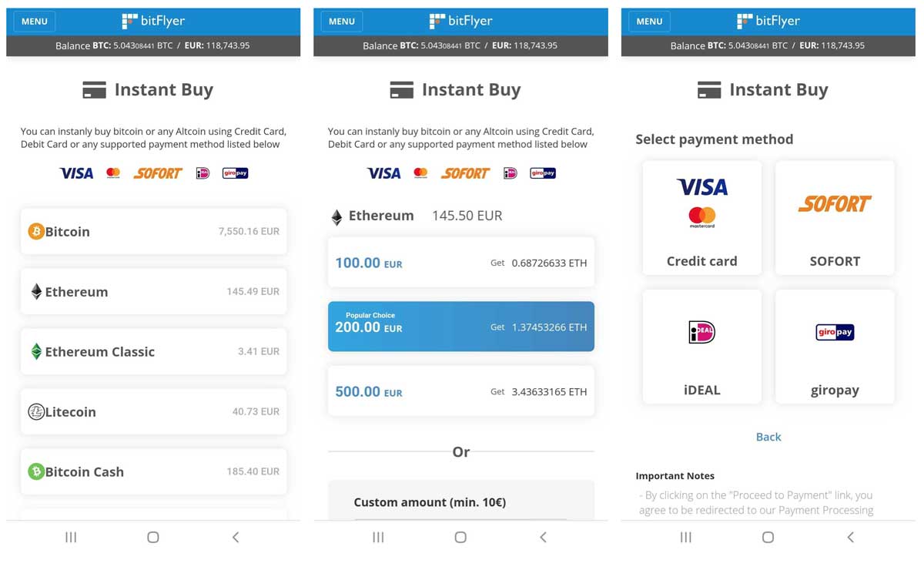924x570 pixels.
Task: Pick the green Ethereum Classic icon
Action: [x=36, y=351]
